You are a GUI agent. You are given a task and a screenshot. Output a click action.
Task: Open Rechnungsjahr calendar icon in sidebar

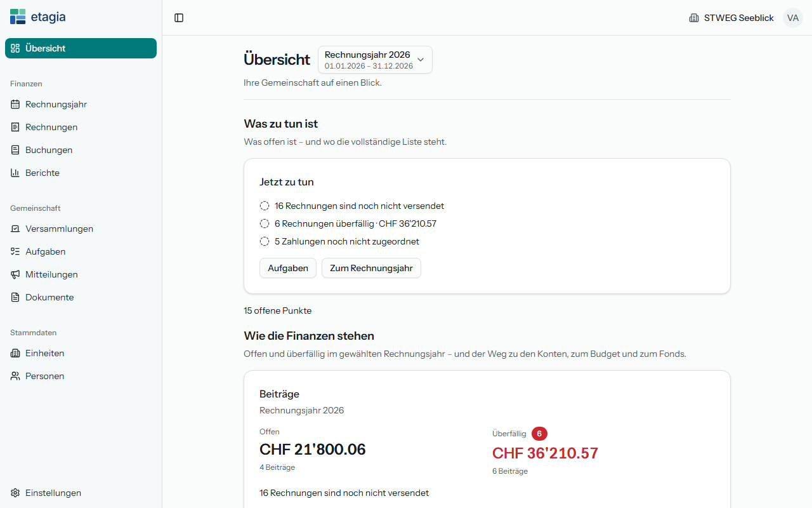click(x=15, y=104)
